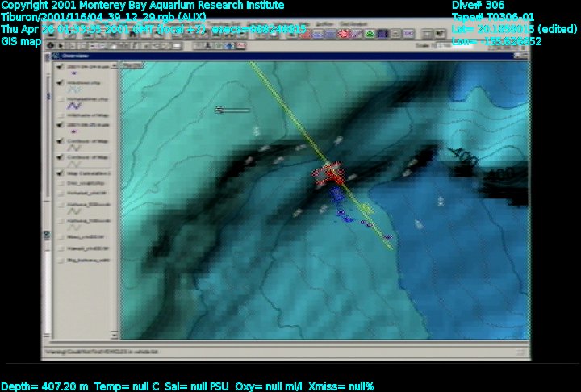
Task: Click the Overview window title bar
Action: [282, 56]
